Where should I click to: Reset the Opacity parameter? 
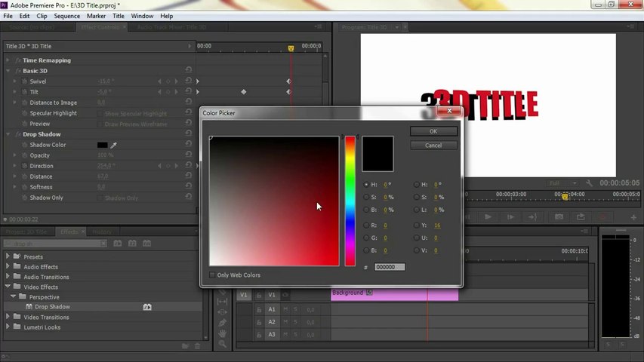click(x=188, y=155)
